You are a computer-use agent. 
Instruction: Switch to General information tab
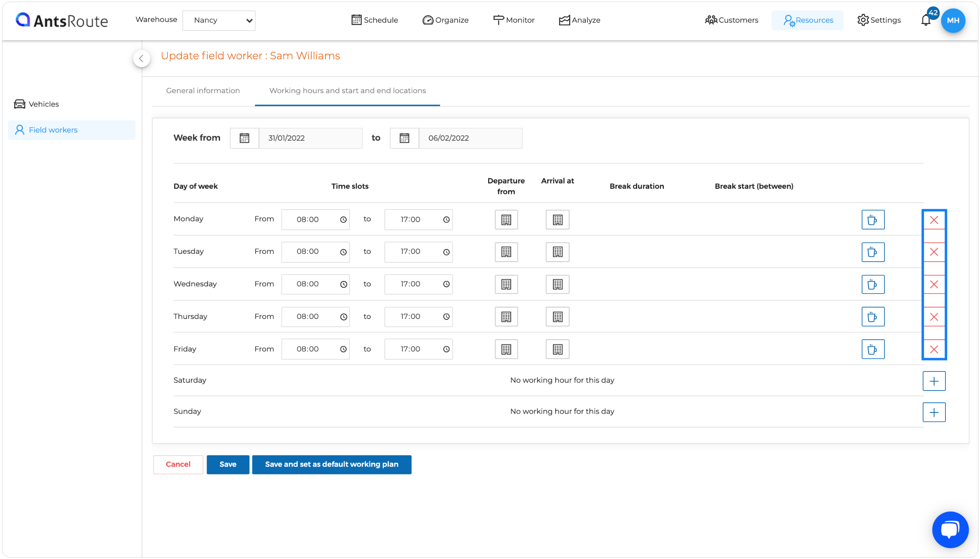[203, 91]
